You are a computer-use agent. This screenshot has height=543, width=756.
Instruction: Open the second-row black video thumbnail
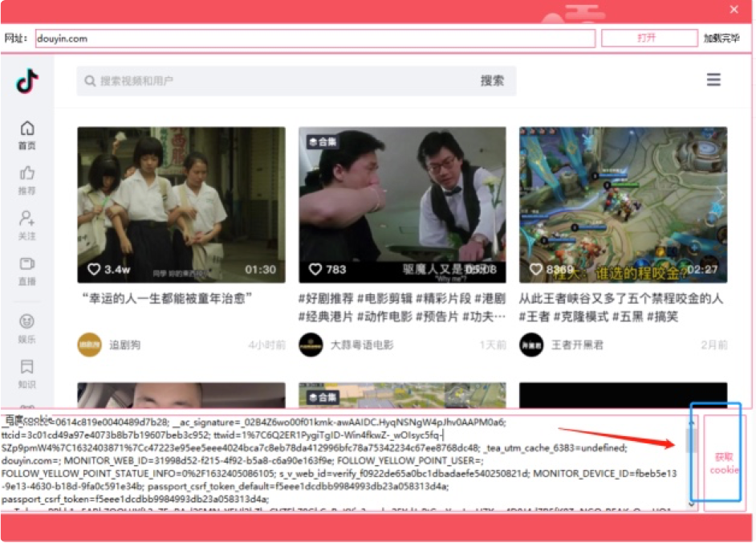pos(623,395)
